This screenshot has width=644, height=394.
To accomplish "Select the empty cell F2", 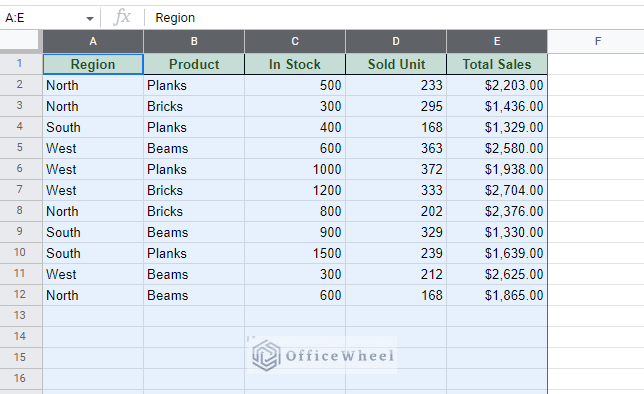I will pos(596,85).
